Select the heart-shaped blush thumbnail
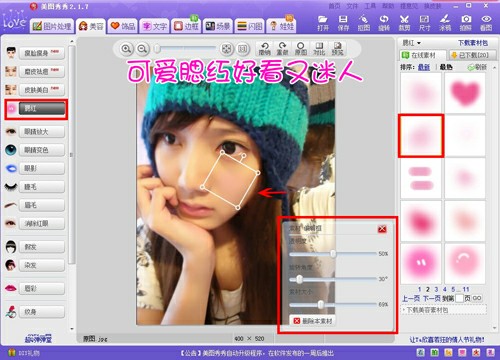 click(x=465, y=93)
